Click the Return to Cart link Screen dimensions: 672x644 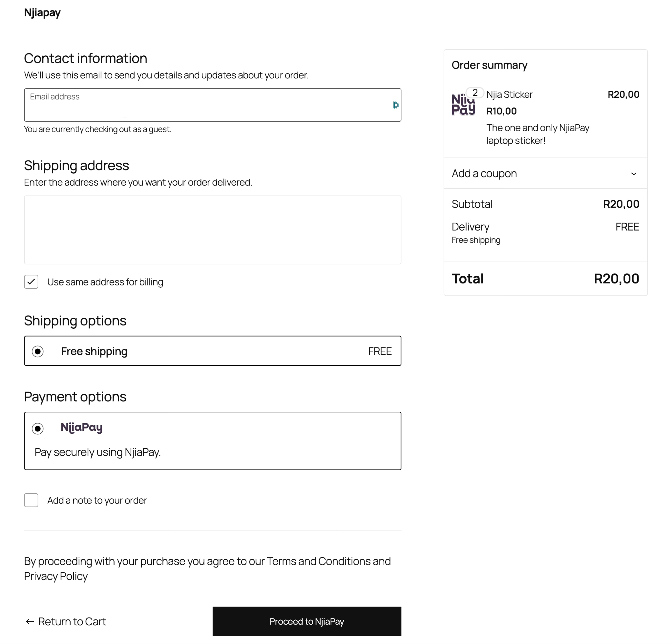point(72,621)
